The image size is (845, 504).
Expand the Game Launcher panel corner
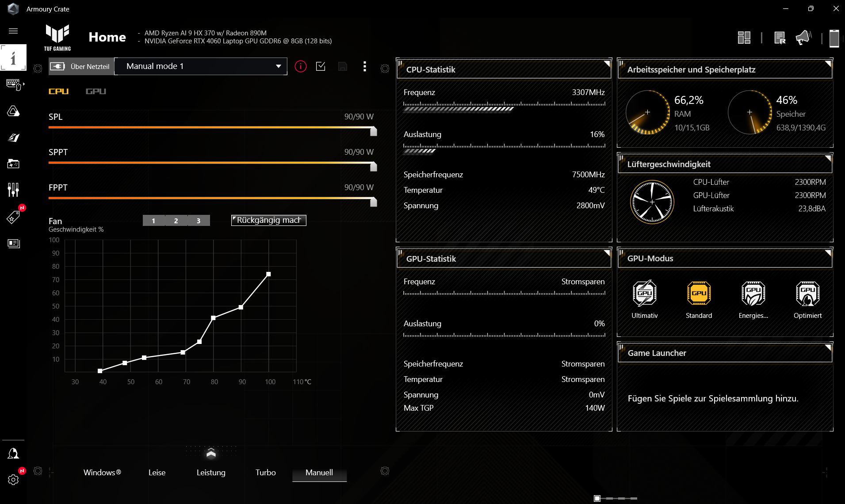828,347
